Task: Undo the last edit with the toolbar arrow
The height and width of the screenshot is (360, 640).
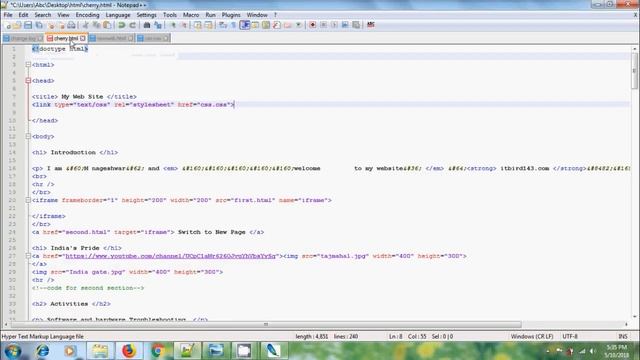Action: tap(122, 25)
